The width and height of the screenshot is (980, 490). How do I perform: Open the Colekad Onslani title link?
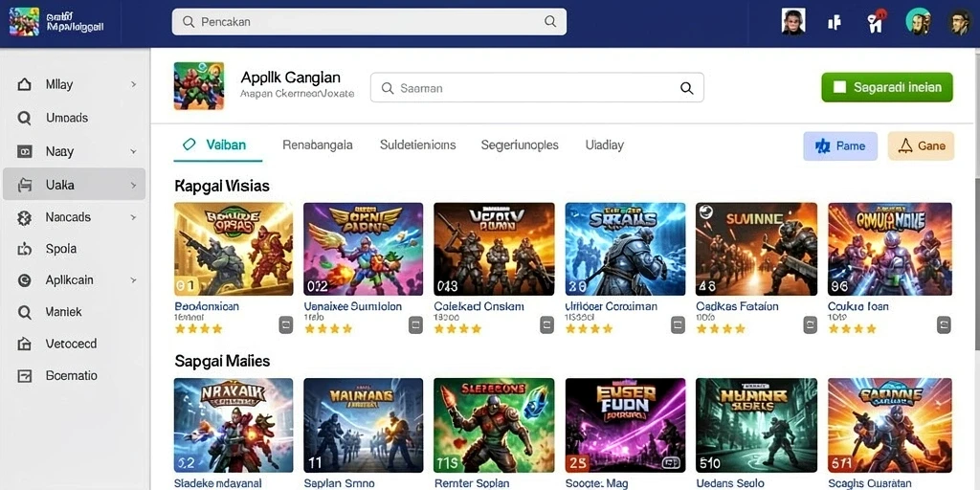[x=479, y=306]
